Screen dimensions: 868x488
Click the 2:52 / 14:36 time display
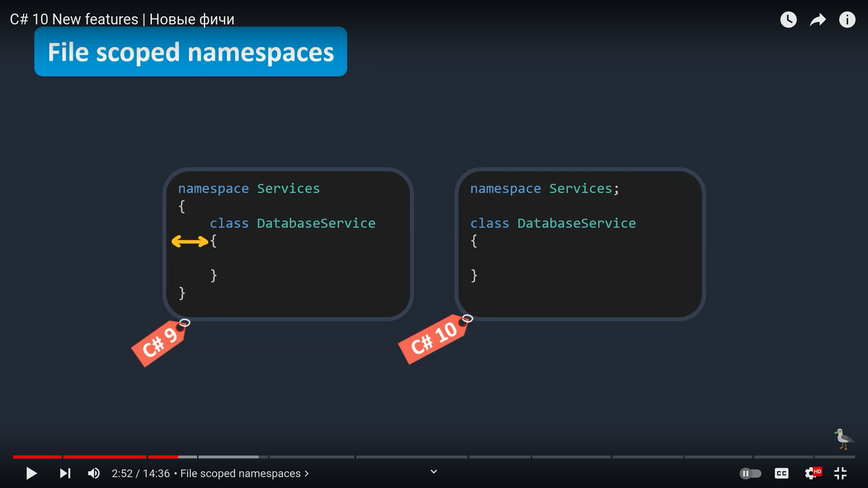point(141,473)
